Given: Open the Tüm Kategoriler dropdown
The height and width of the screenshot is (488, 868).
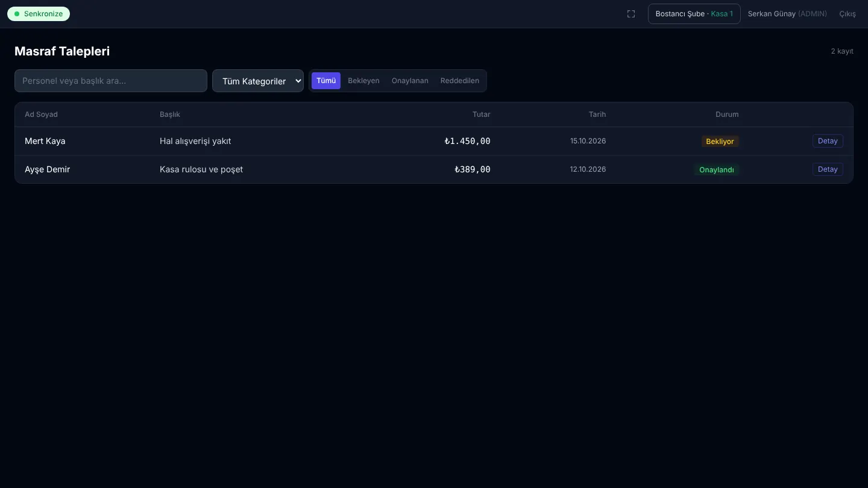Looking at the screenshot, I should click(258, 81).
